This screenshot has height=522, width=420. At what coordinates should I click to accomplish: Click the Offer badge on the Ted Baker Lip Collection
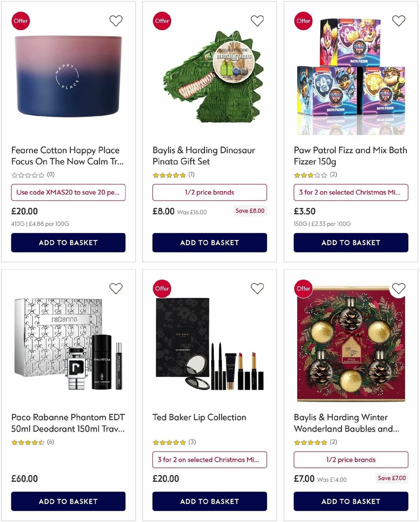tap(162, 289)
